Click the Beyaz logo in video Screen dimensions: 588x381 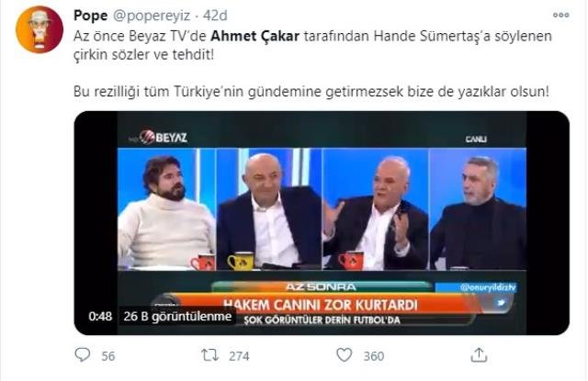pos(164,137)
